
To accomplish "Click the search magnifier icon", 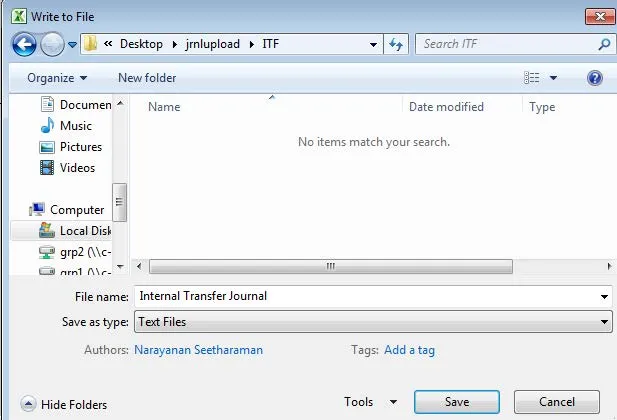I will [604, 44].
